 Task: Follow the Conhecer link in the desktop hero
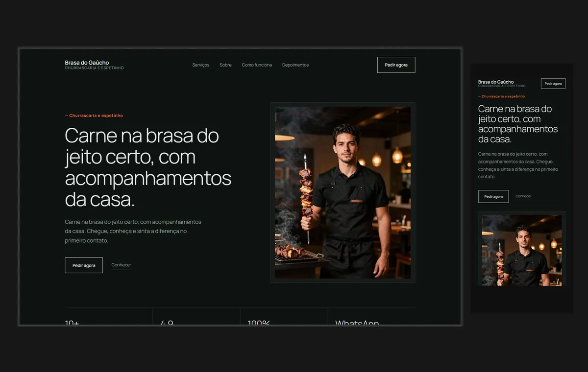click(x=121, y=265)
